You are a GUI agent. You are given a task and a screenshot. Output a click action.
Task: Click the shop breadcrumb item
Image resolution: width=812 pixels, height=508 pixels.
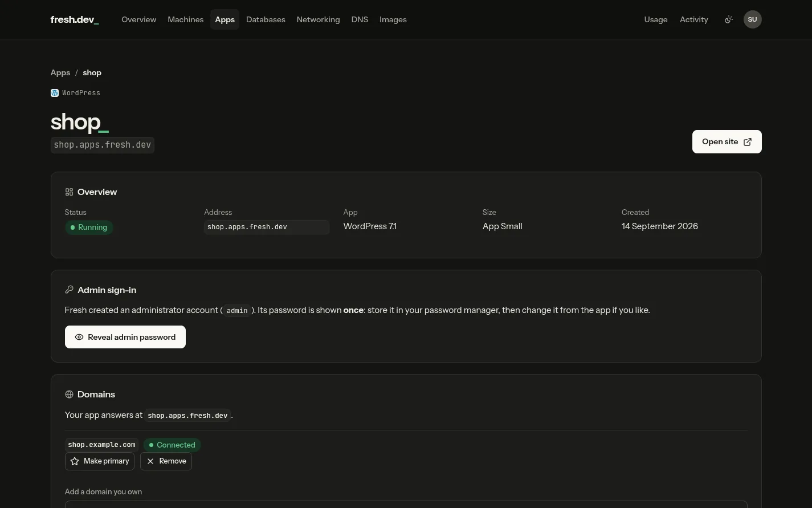(x=92, y=72)
